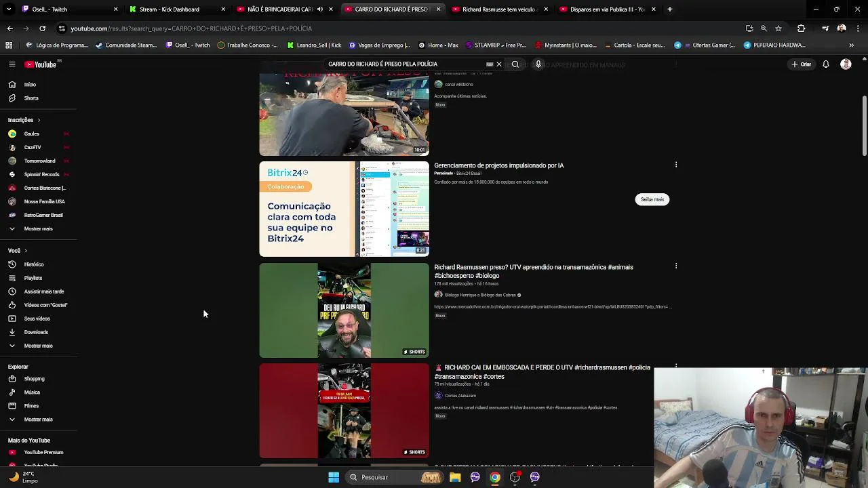Click the YouTube logo
Screen dimensions: 868x488
[x=41, y=64]
